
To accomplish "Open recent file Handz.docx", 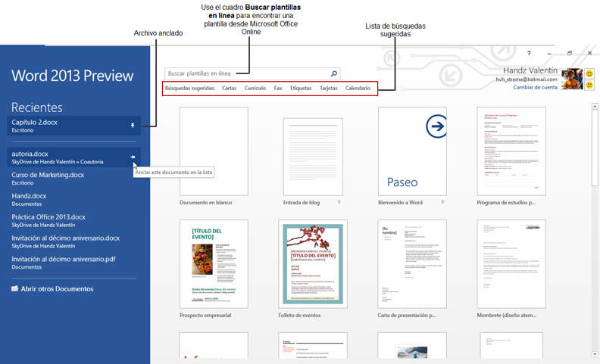I will pyautogui.click(x=73, y=199).
